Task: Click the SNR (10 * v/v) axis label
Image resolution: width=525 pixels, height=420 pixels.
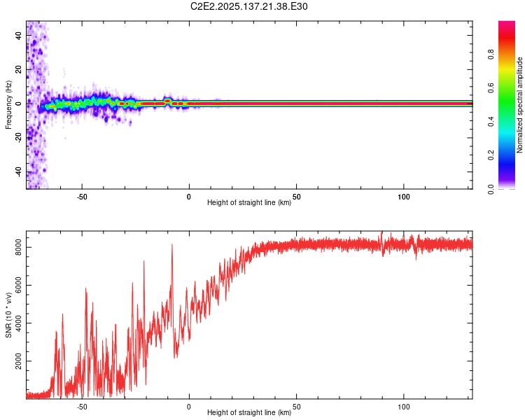Action: point(8,315)
